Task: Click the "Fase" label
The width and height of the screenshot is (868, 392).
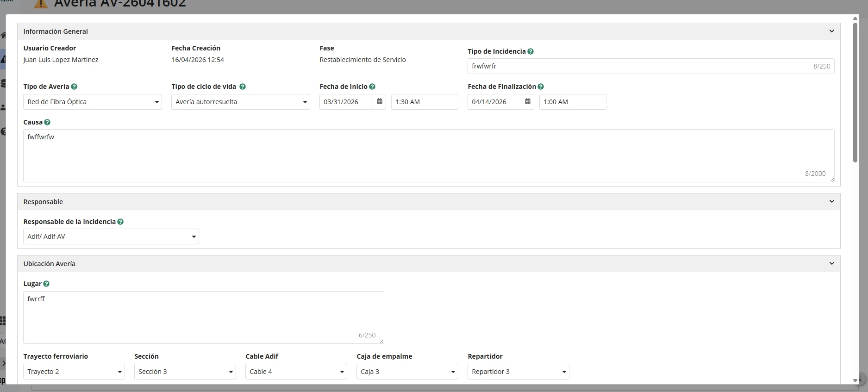Action: (x=327, y=48)
